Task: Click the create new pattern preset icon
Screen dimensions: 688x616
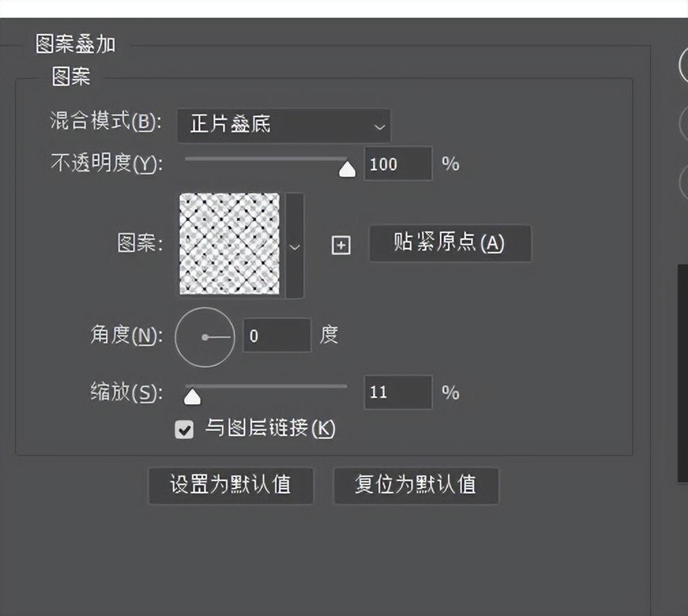Action: point(341,245)
